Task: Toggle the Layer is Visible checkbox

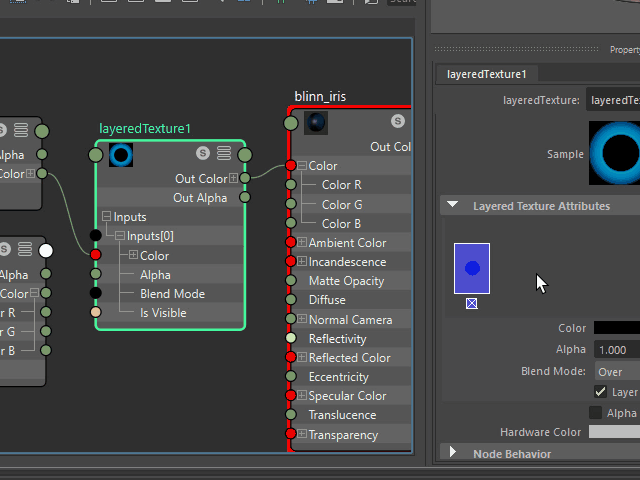Action: tap(601, 392)
